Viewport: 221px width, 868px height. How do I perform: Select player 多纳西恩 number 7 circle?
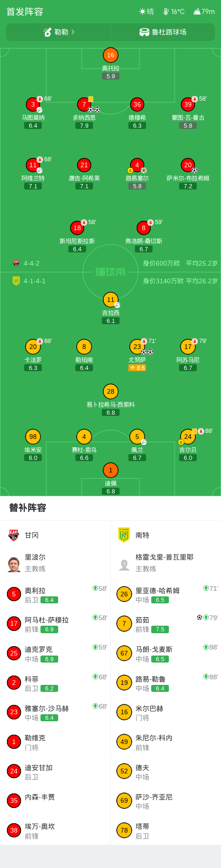coord(84,104)
